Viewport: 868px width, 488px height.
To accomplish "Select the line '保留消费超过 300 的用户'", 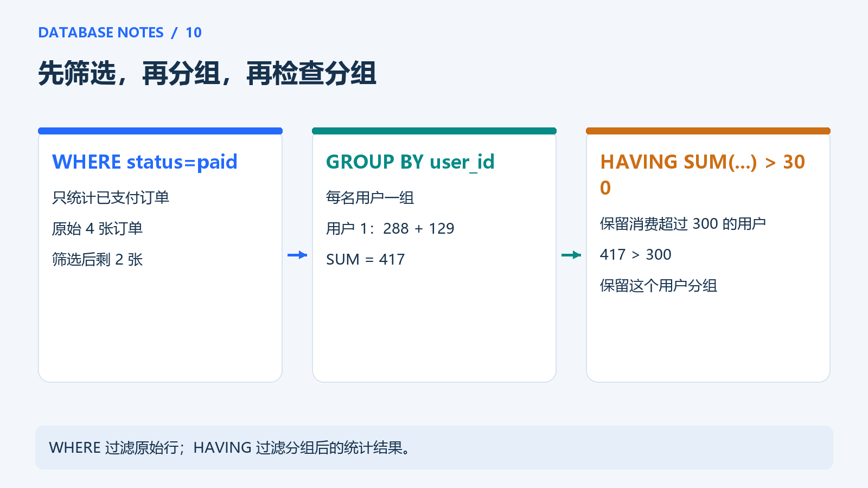I will pos(683,223).
